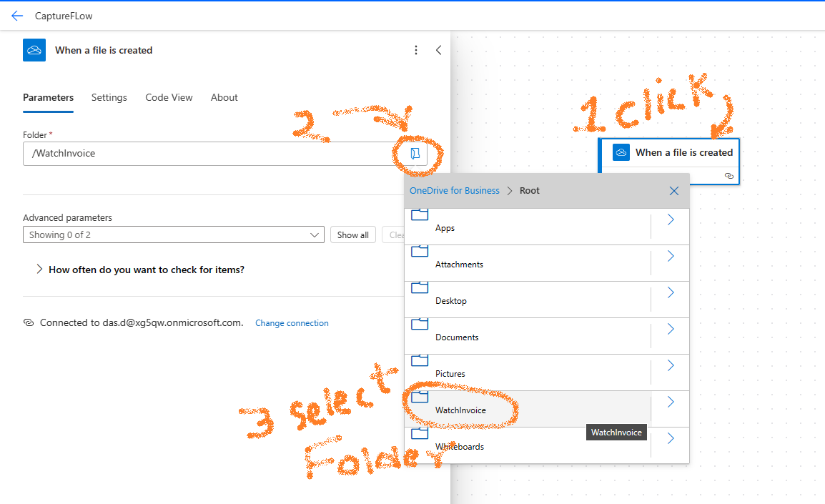Click the OneDrive icon on the canvas trigger card
Viewport: 825px width, 504px height.
621,152
